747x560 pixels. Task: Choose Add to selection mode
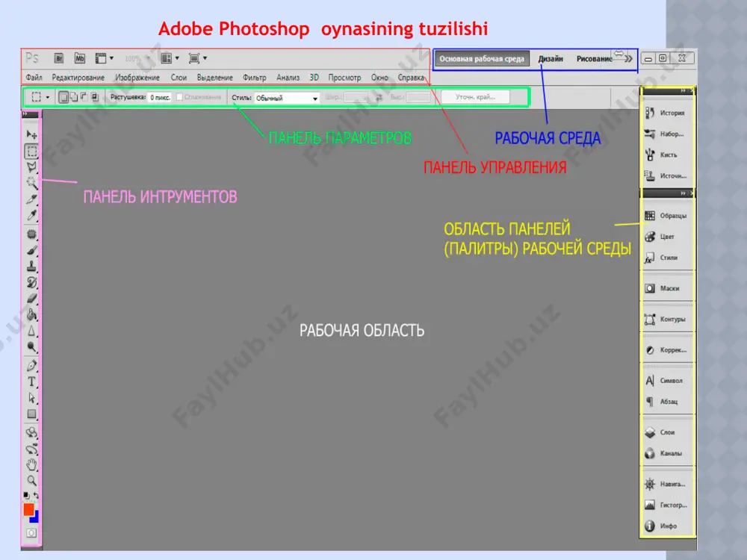[x=74, y=97]
